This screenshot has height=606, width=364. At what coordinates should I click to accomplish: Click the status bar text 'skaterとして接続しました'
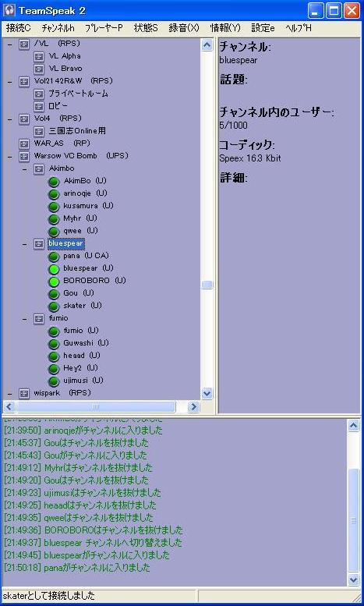48,596
